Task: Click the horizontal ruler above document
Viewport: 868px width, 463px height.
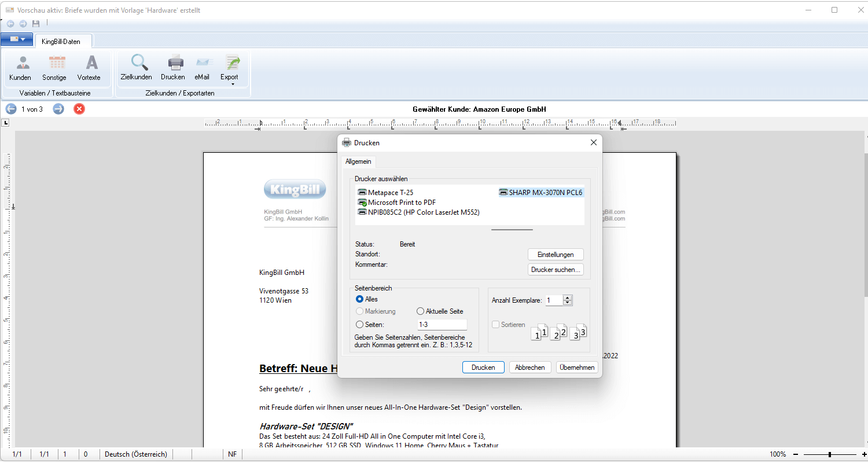Action: pyautogui.click(x=440, y=123)
